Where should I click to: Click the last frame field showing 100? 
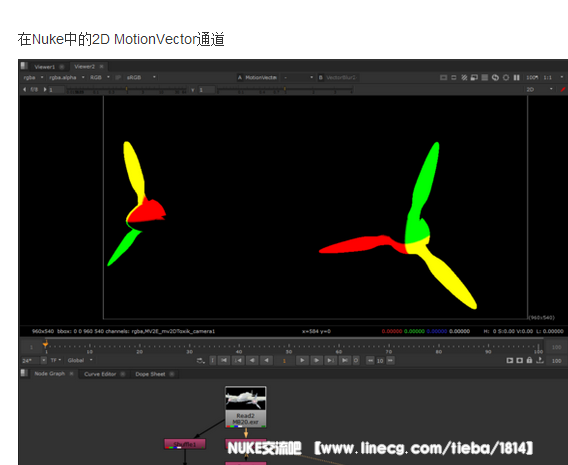tap(556, 347)
